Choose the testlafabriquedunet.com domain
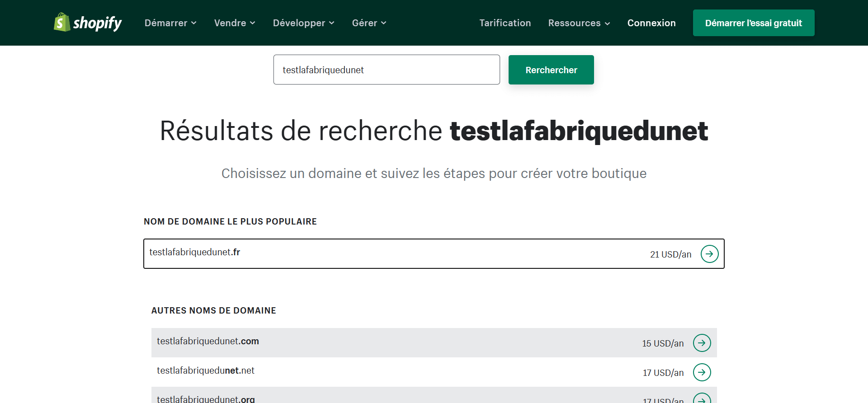 208,342
